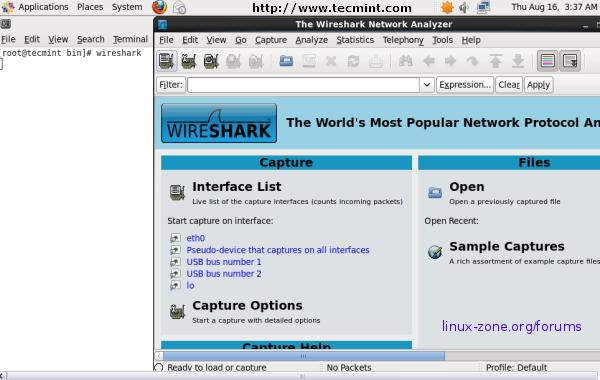Click the Apply filter button

coord(538,85)
